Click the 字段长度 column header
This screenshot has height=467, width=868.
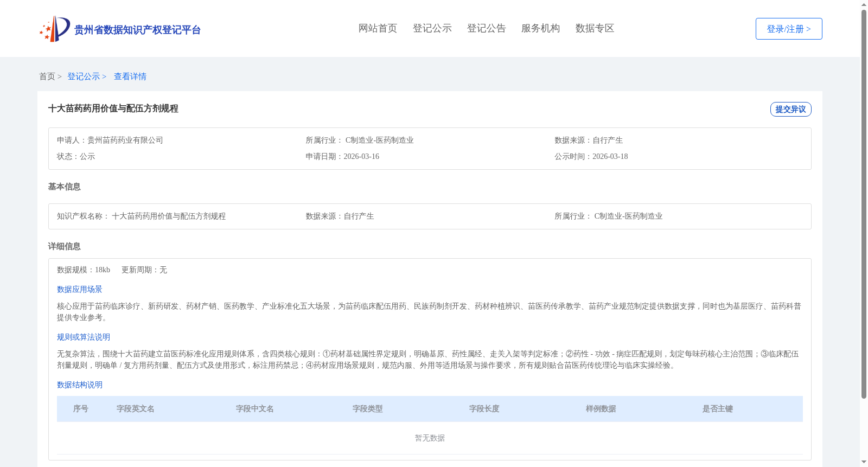484,409
